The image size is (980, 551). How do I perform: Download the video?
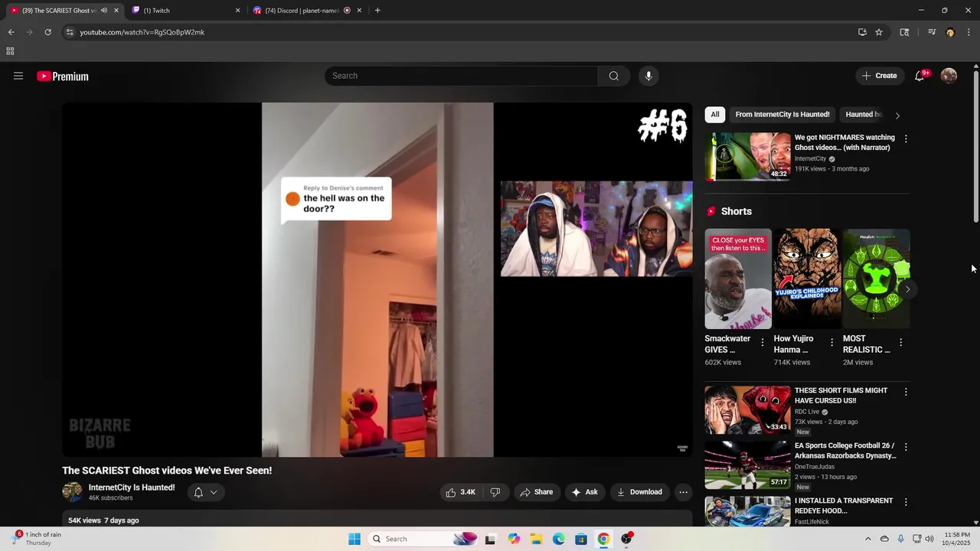(639, 492)
